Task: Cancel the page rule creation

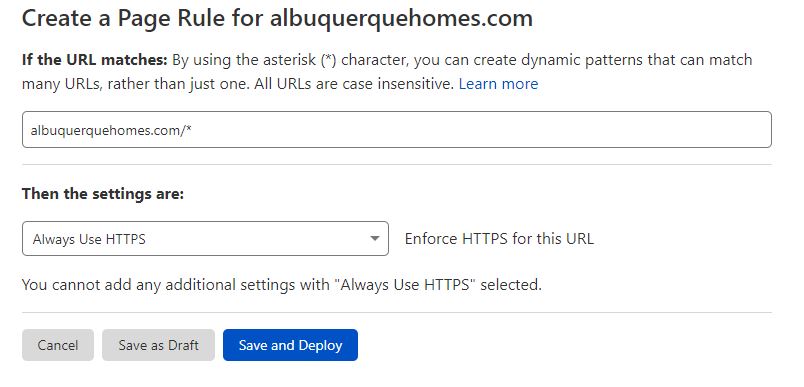Action: click(x=58, y=345)
